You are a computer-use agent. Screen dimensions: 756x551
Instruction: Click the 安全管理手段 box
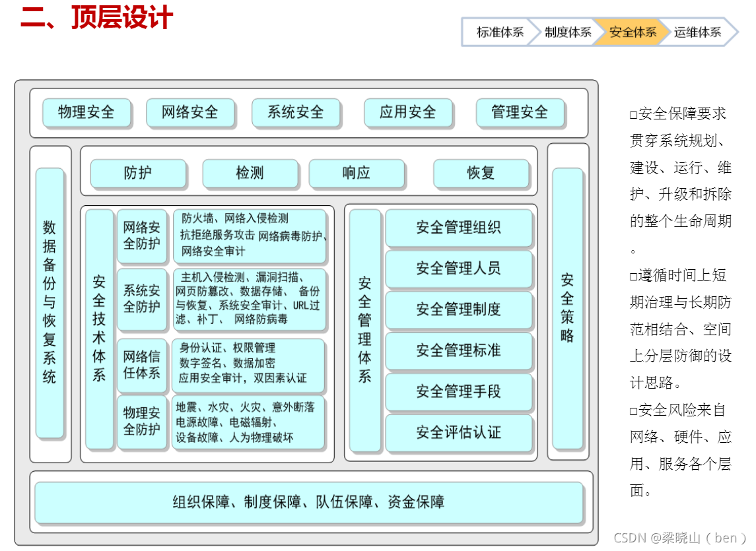(x=458, y=391)
